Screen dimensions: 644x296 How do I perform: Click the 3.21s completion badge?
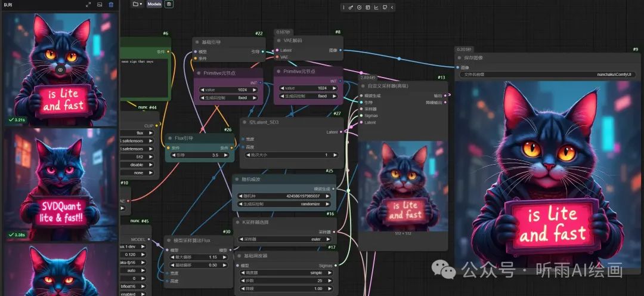[17, 120]
